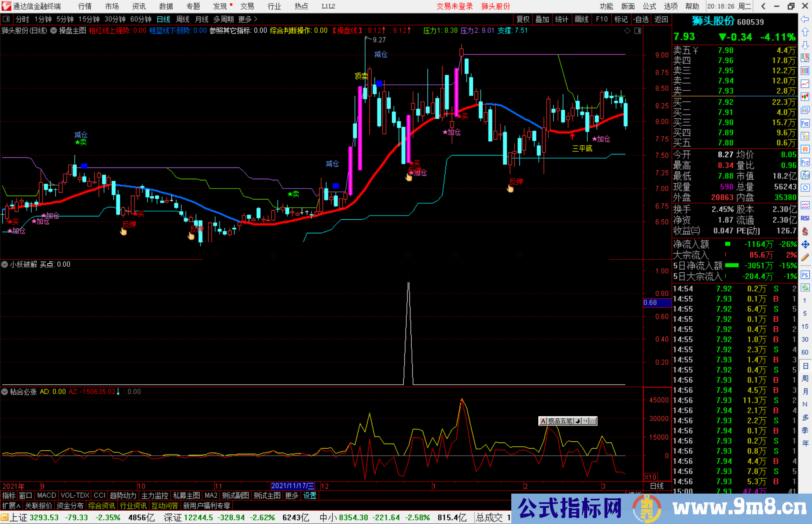Expand 更多 period options in timeframe bar
Screen dimensions: 812x524
coord(247,19)
